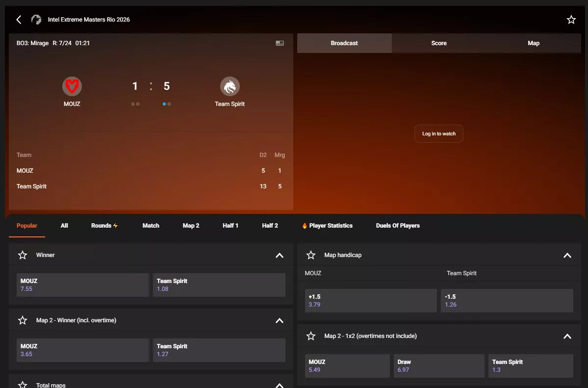The width and height of the screenshot is (588, 388).
Task: Favorite Map 2 - 1x2 market
Action: 311,336
